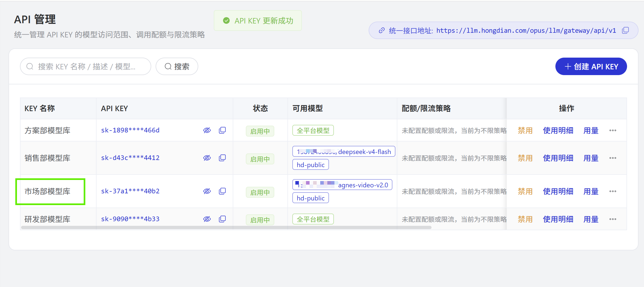Copy API key sk-1898****466d
This screenshot has width=644, height=287.
coord(222,130)
